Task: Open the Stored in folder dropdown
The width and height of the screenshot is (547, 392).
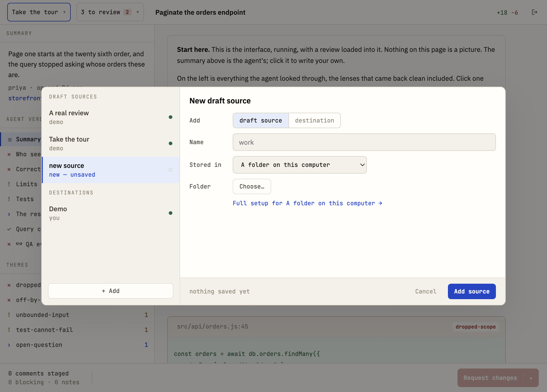Action: (300, 165)
